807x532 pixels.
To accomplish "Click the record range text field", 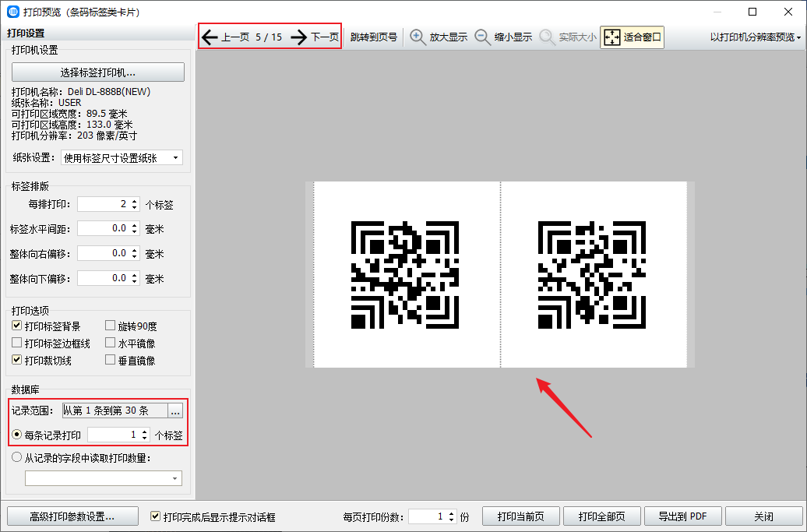I will pyautogui.click(x=115, y=410).
